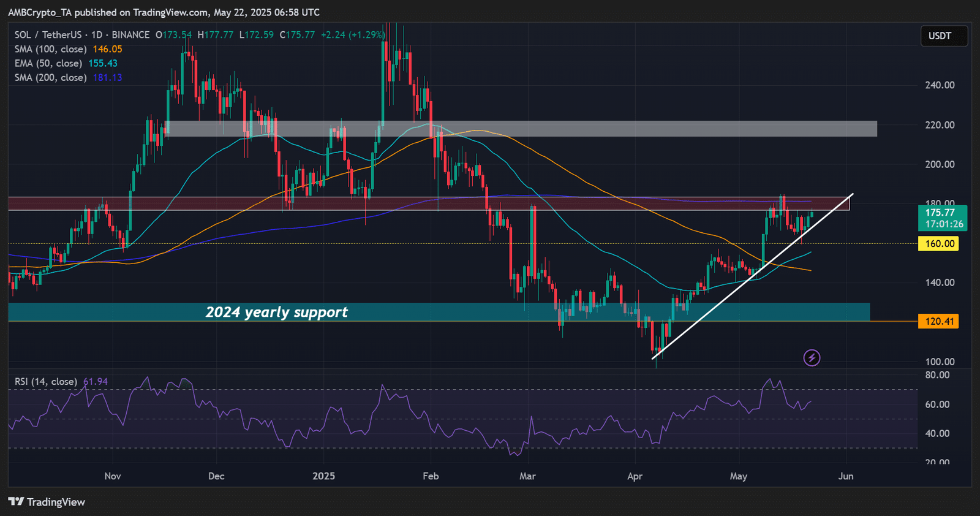Click the TradingView text at bottom left
Screen dimensions: 980x516
tap(56, 502)
